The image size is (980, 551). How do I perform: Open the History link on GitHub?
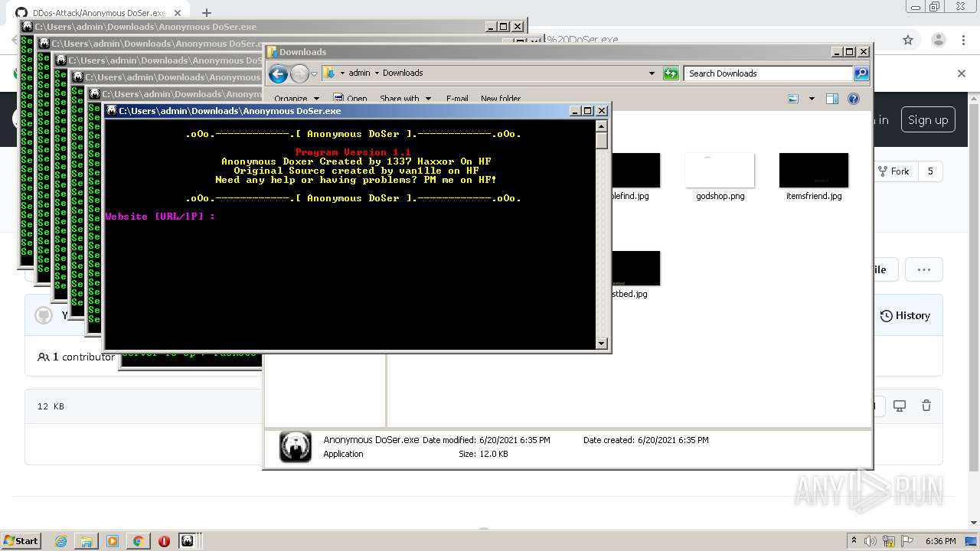click(x=905, y=315)
